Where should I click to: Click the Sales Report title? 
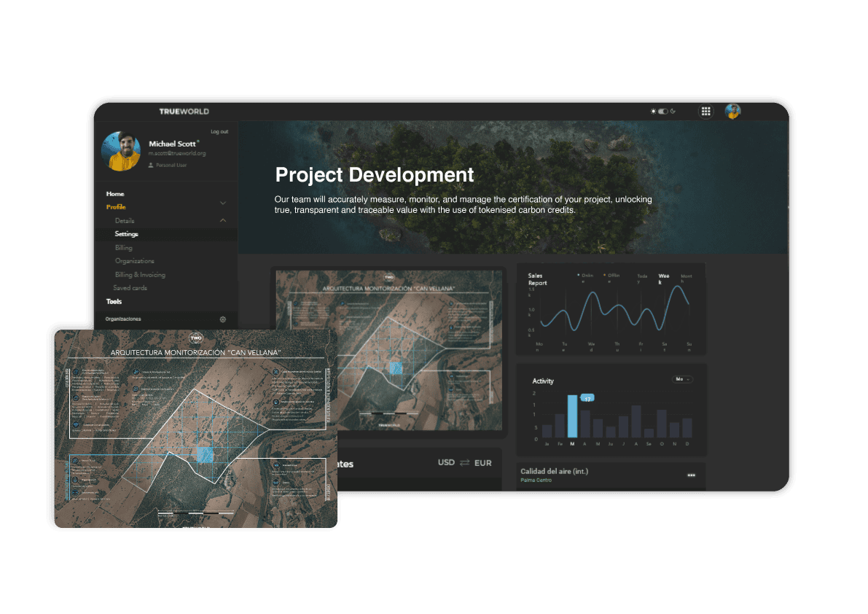[x=537, y=279]
